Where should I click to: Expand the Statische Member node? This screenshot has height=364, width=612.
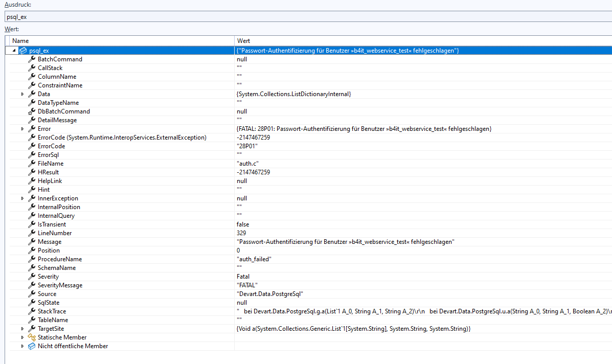[22, 337]
